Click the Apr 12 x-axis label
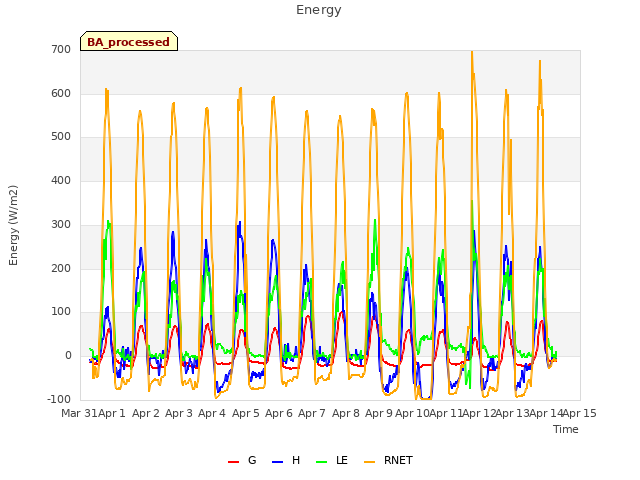640x480 pixels. pos(479,413)
